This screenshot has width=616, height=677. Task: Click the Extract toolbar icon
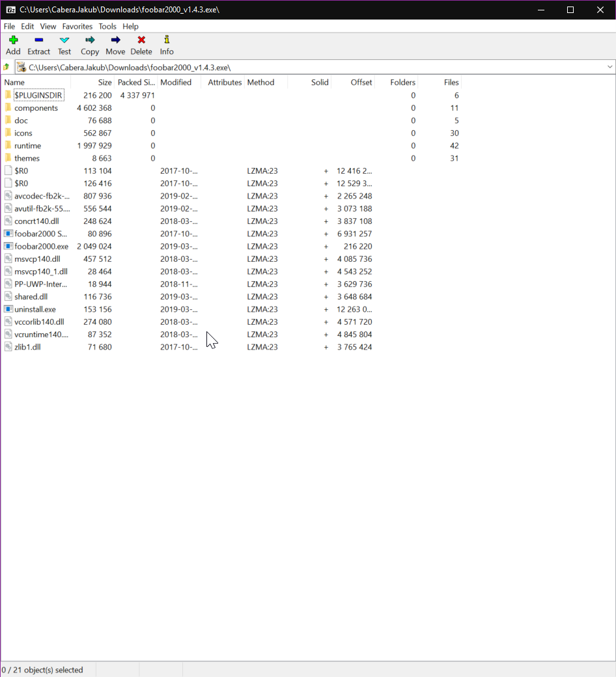click(38, 40)
